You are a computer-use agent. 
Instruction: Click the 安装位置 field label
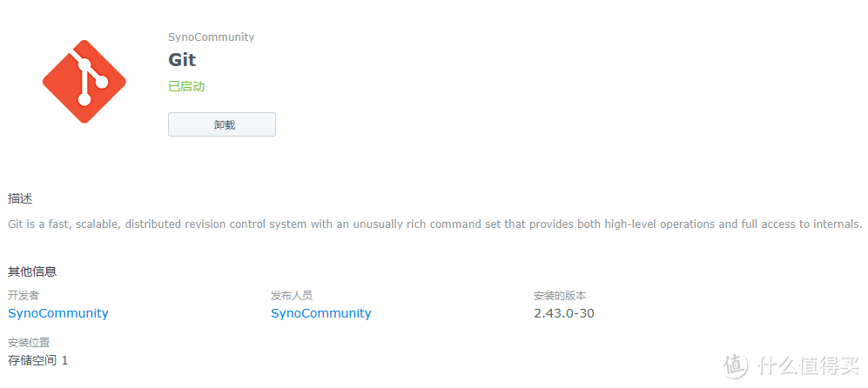pos(29,343)
